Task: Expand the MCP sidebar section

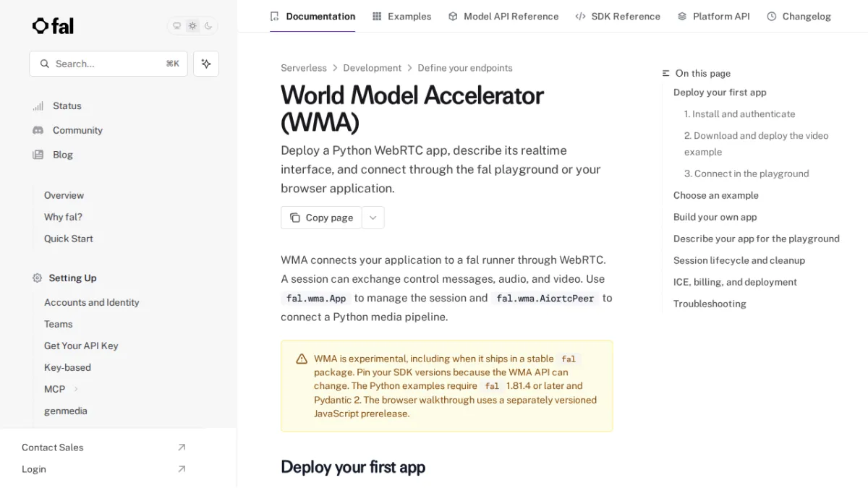Action: click(75, 389)
